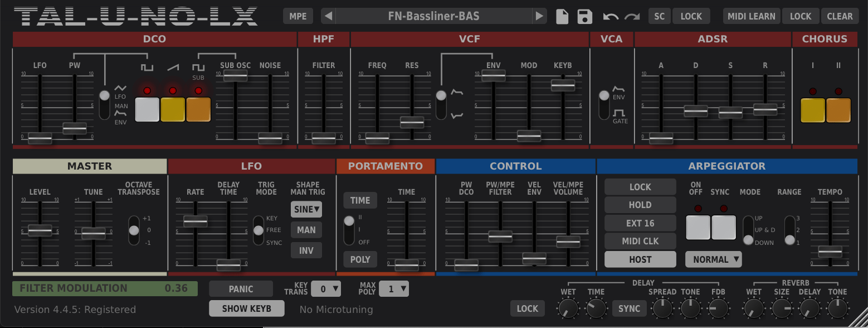Click the delay WET knob
This screenshot has height=328, width=868.
pyautogui.click(x=568, y=308)
